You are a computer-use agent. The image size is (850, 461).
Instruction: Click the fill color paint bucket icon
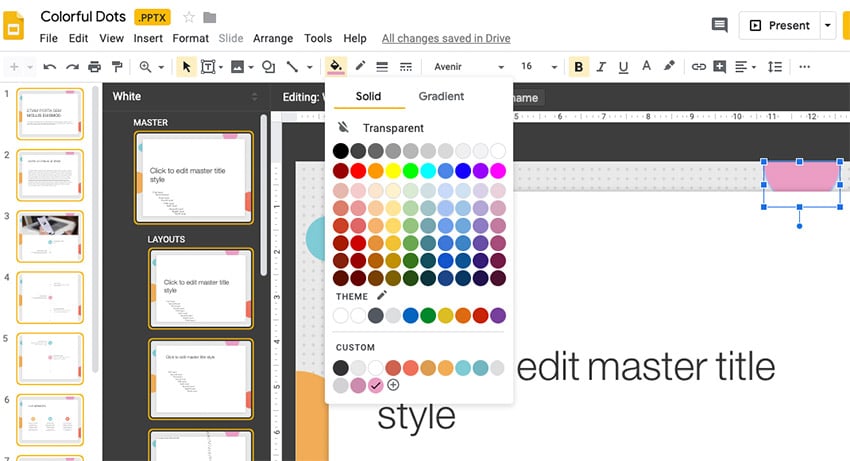click(x=336, y=67)
